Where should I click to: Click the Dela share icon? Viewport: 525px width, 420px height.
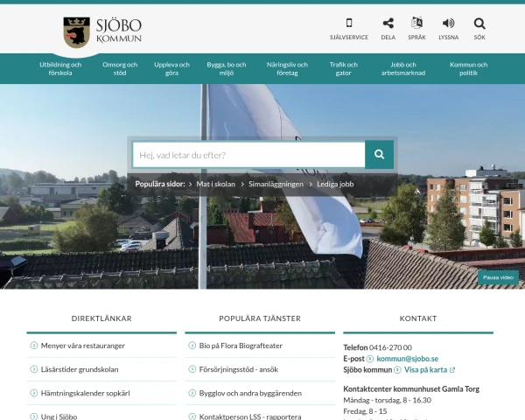[388, 24]
